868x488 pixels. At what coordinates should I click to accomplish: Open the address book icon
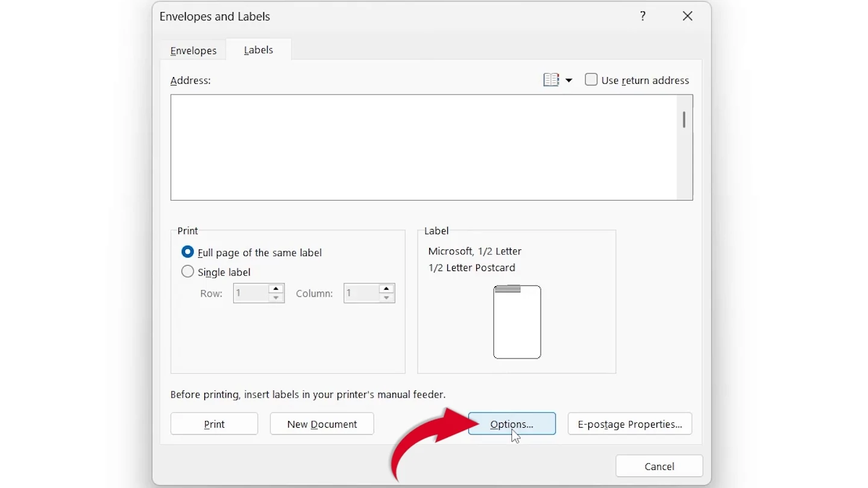(x=551, y=80)
